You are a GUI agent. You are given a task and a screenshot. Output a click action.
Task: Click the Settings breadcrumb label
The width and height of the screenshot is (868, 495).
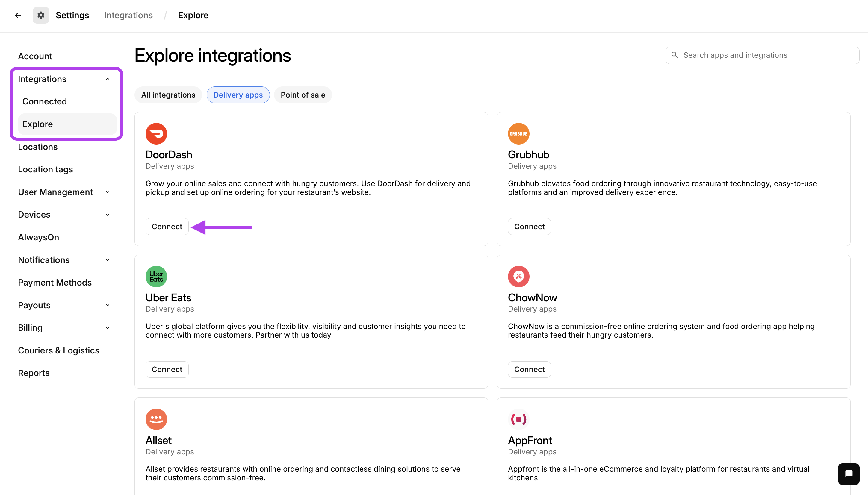pyautogui.click(x=72, y=15)
